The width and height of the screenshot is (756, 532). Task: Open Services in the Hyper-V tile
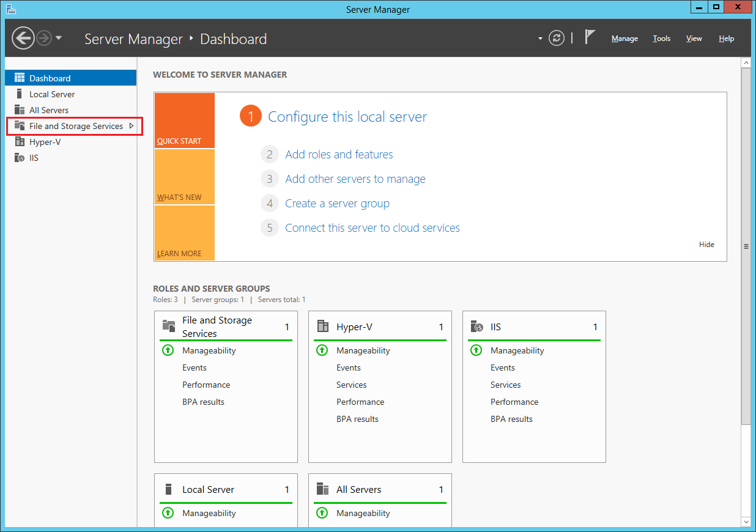352,385
